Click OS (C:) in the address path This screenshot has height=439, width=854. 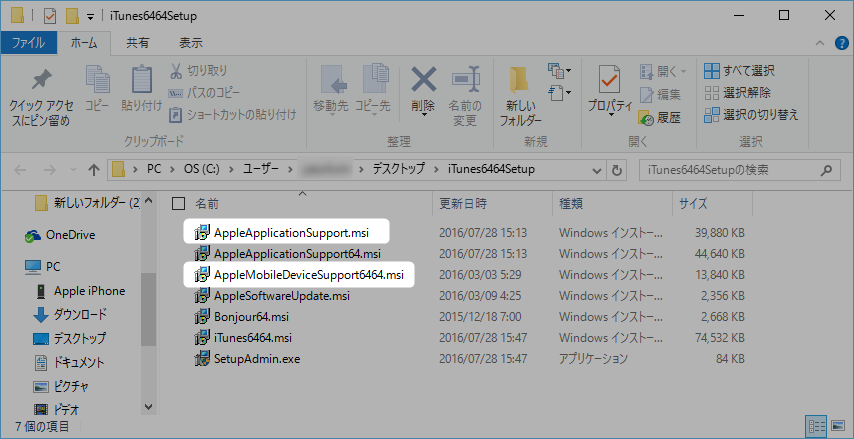point(202,169)
